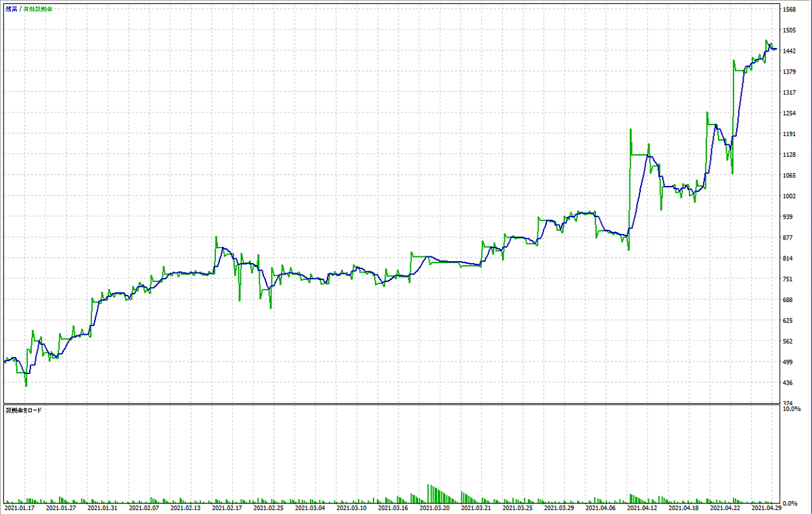Select the 1128 axis value
The image size is (812, 514).
[x=790, y=155]
